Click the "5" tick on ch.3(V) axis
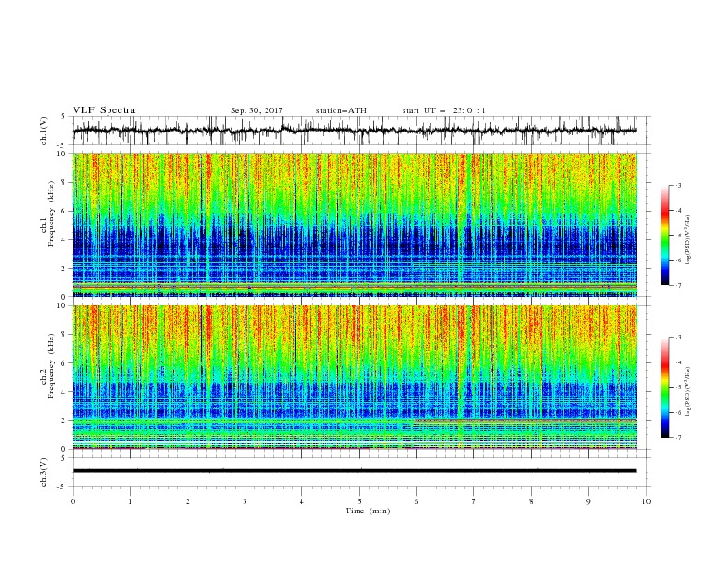This screenshot has height=563, width=728. (x=63, y=458)
